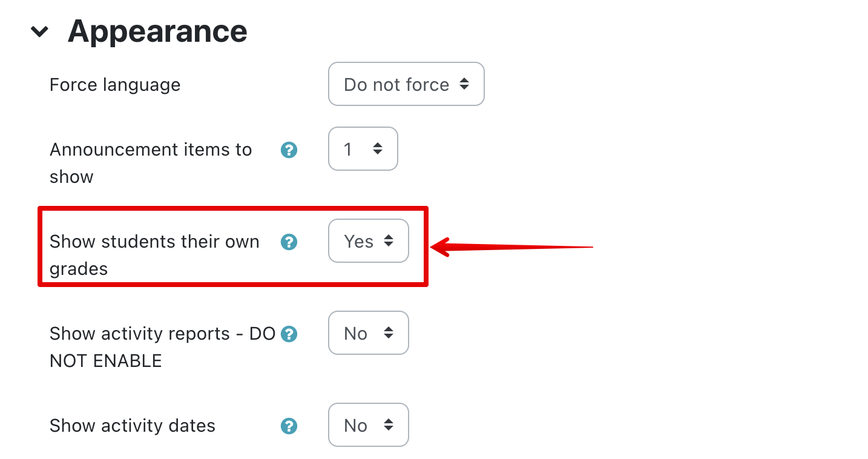Open the Announcement items to show dropdown

[x=363, y=149]
